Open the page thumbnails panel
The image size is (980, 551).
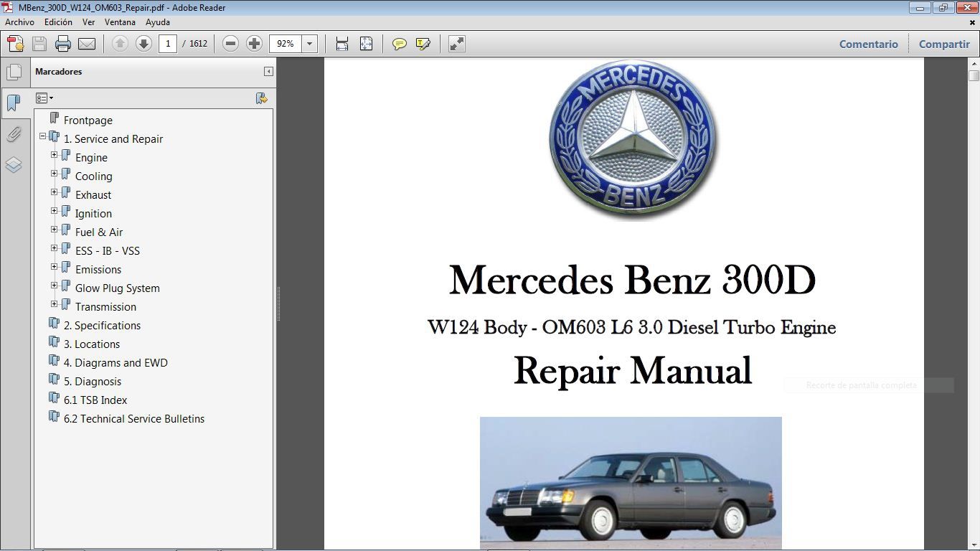[x=14, y=72]
